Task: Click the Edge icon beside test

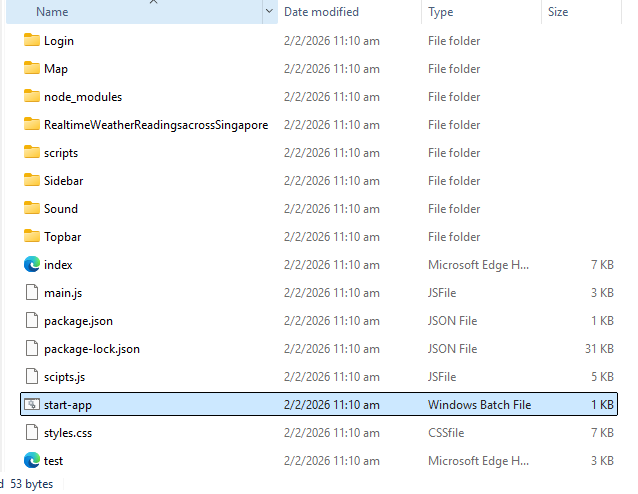Action: [x=32, y=461]
